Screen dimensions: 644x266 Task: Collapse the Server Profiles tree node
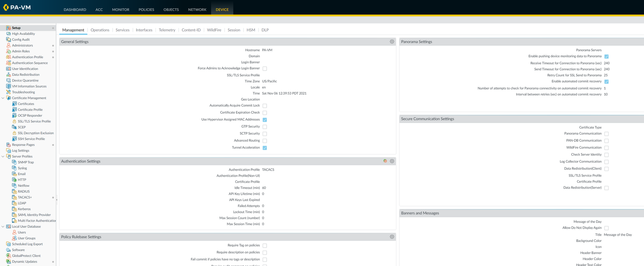click(3, 157)
